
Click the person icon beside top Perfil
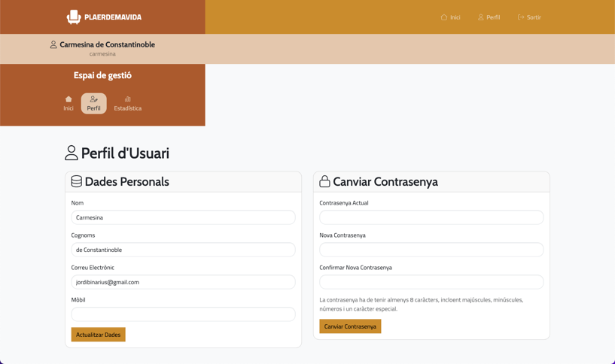tap(481, 17)
